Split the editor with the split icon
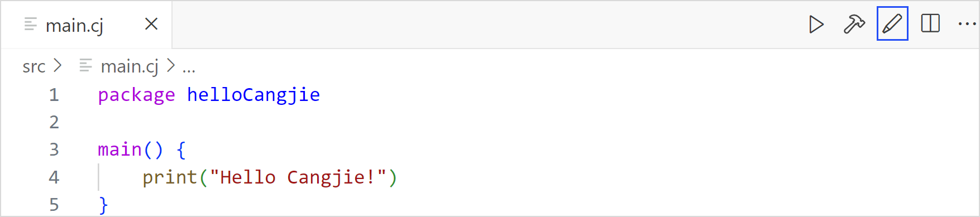The image size is (980, 217). [930, 23]
